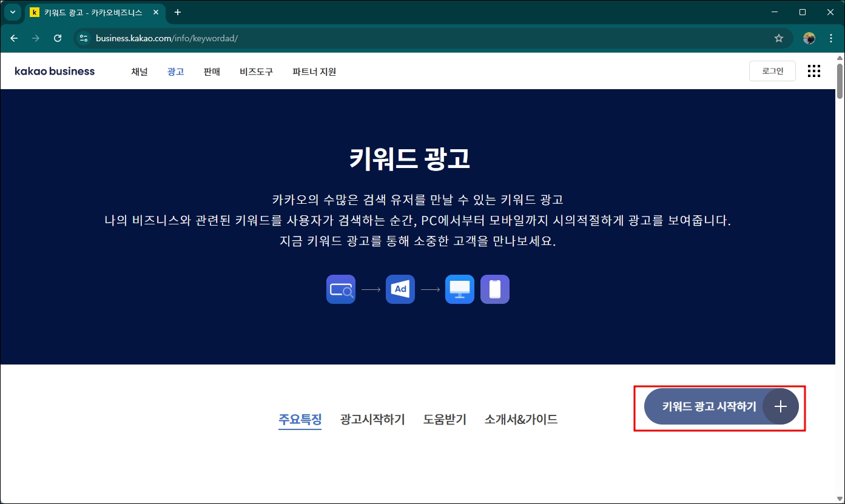Expand the Chrome tab search dropdown

coord(13,12)
